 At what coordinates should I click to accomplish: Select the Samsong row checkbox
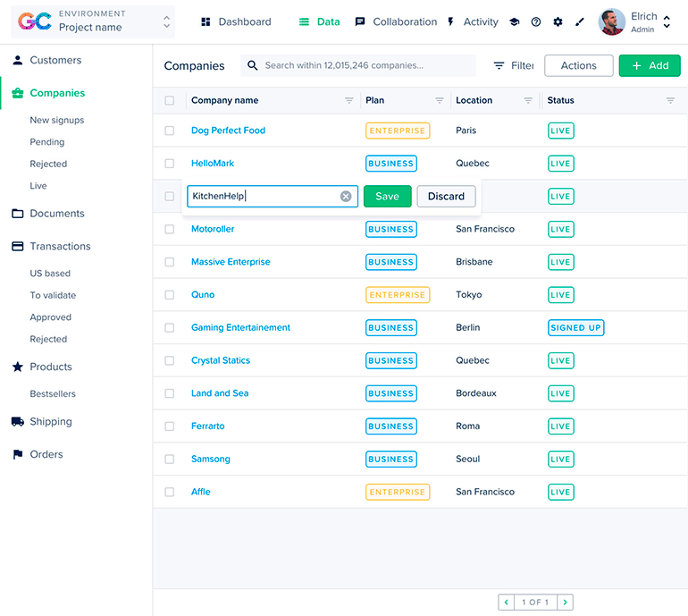(x=170, y=460)
